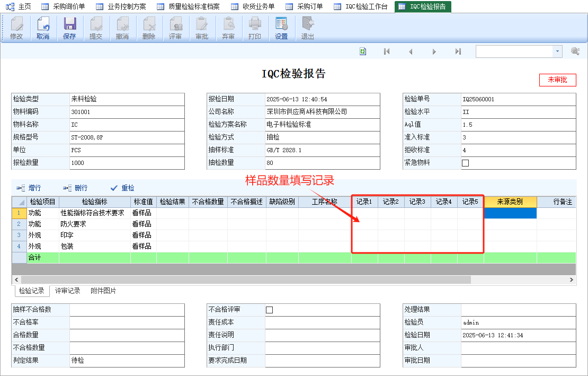The height and width of the screenshot is (376, 588).
Task: Click the horizontal scrollbar thumb
Action: tap(246, 279)
